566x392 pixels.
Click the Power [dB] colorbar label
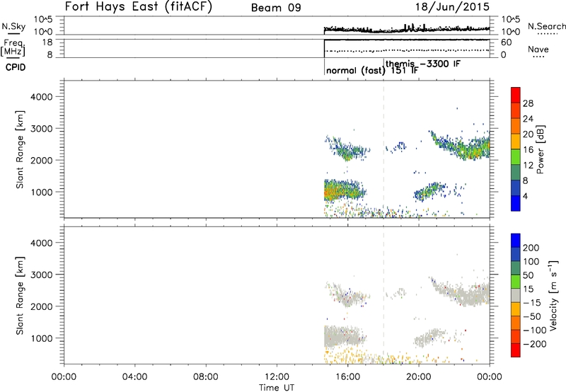click(x=541, y=149)
